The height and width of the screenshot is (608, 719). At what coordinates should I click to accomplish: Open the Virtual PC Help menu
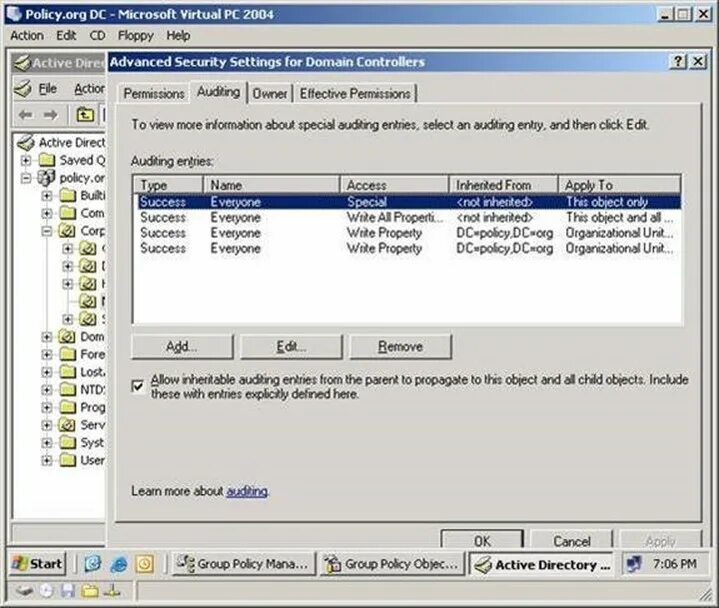point(178,36)
